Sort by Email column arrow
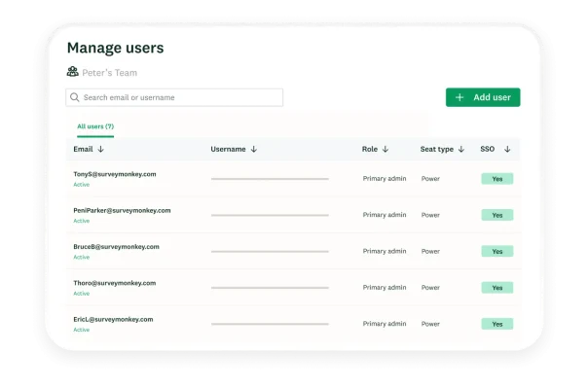Viewport: 588px width, 389px height. [x=100, y=149]
